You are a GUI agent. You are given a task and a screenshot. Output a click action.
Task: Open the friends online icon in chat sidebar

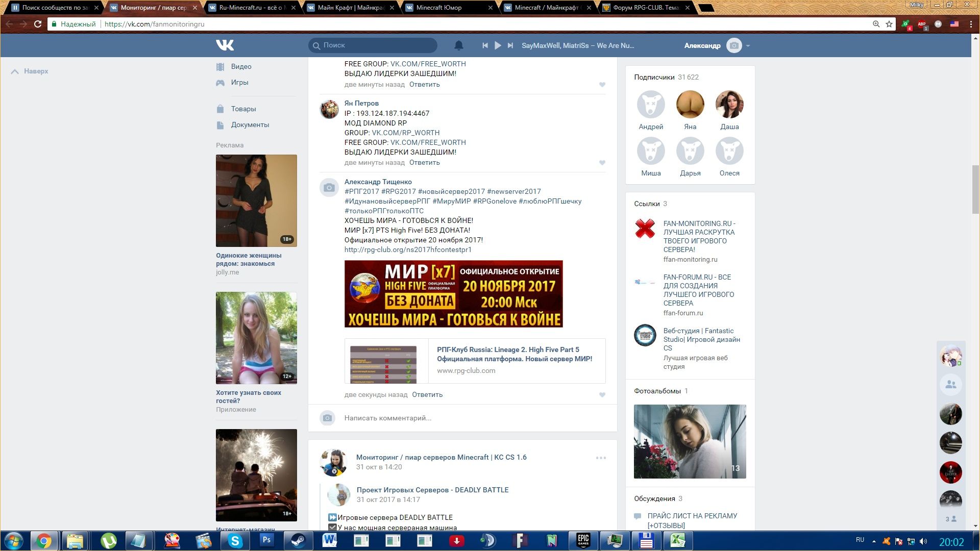(x=950, y=385)
